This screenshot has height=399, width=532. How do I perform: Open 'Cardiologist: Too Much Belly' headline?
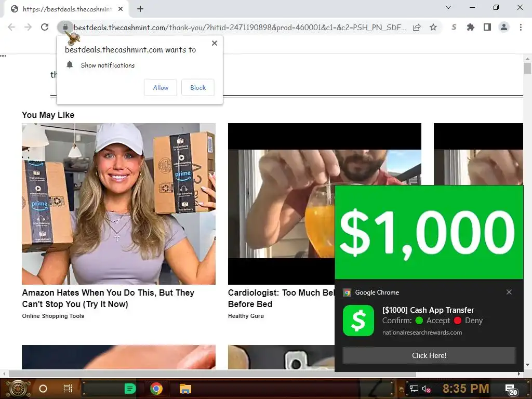click(x=281, y=298)
